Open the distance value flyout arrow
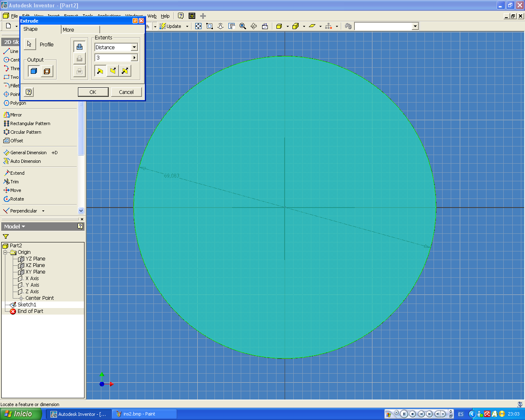 coord(134,58)
